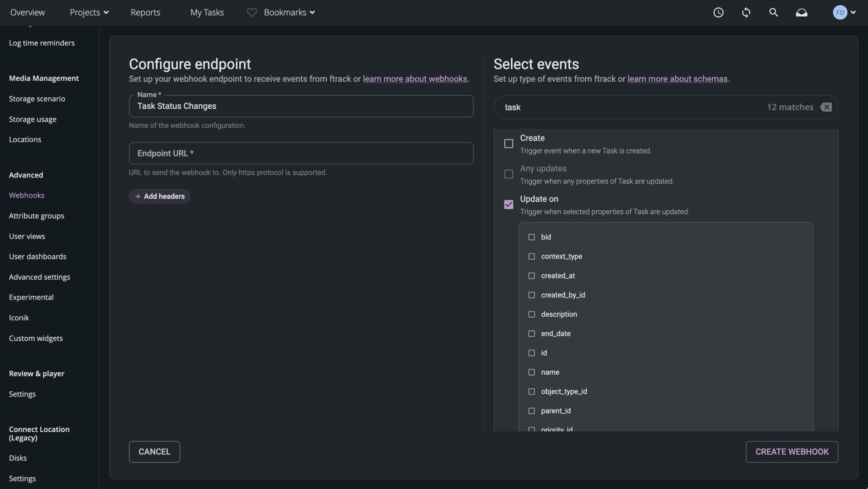The height and width of the screenshot is (489, 868).
Task: Clear the task search using the X icon
Action: (x=826, y=107)
